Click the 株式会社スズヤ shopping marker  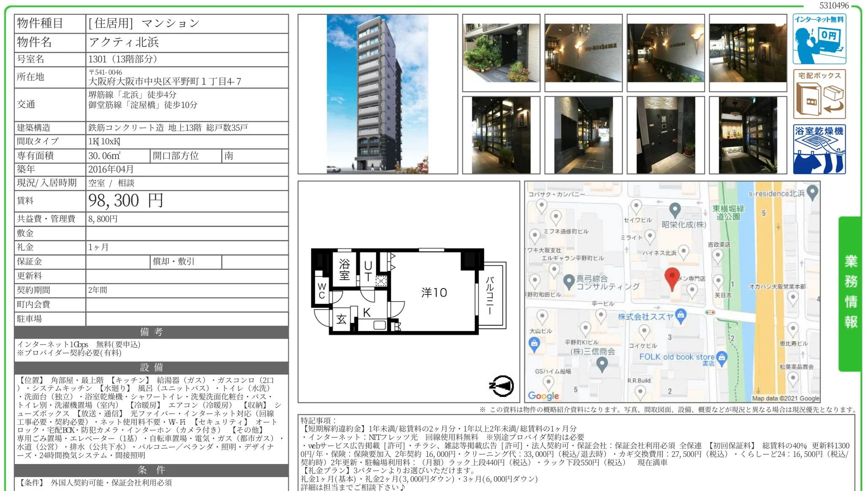(680, 315)
